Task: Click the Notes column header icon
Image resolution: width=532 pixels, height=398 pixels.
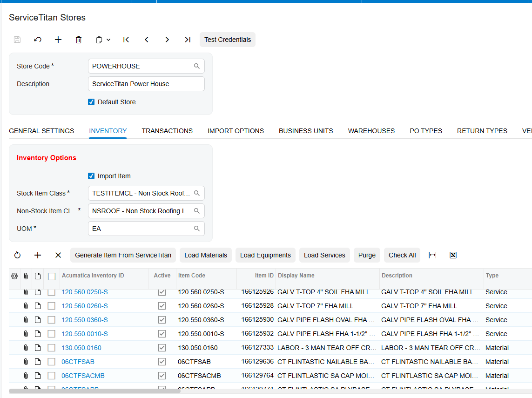Action: click(38, 276)
